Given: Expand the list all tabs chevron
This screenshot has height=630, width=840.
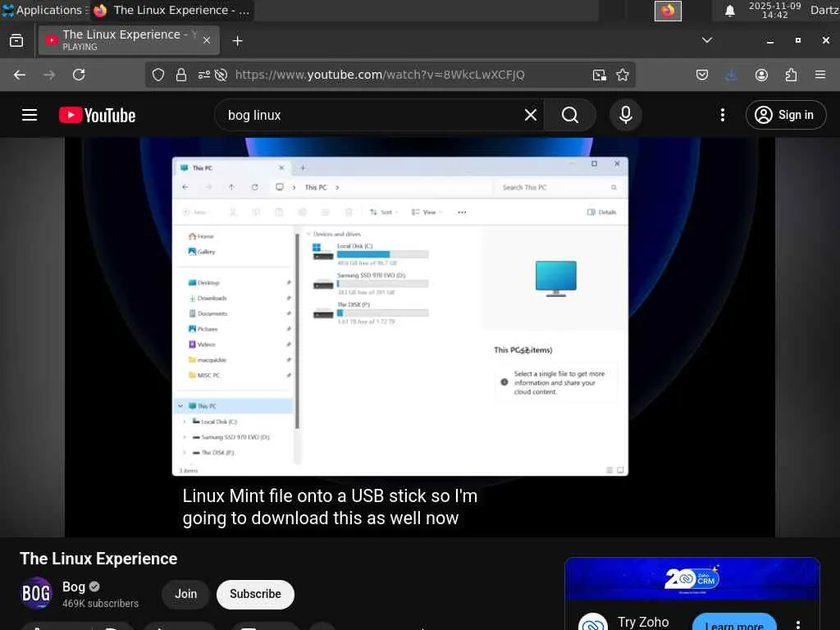Looking at the screenshot, I should [707, 40].
